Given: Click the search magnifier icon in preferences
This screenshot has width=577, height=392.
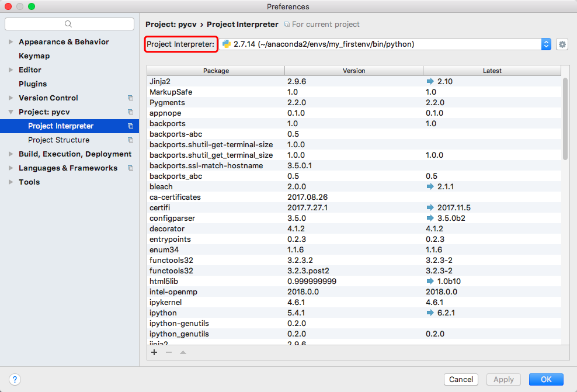Looking at the screenshot, I should click(x=68, y=24).
